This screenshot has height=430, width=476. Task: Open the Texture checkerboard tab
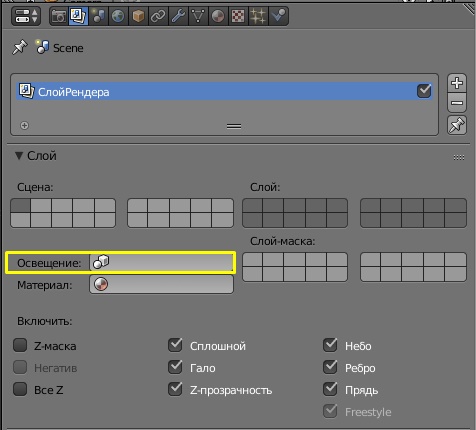click(238, 16)
